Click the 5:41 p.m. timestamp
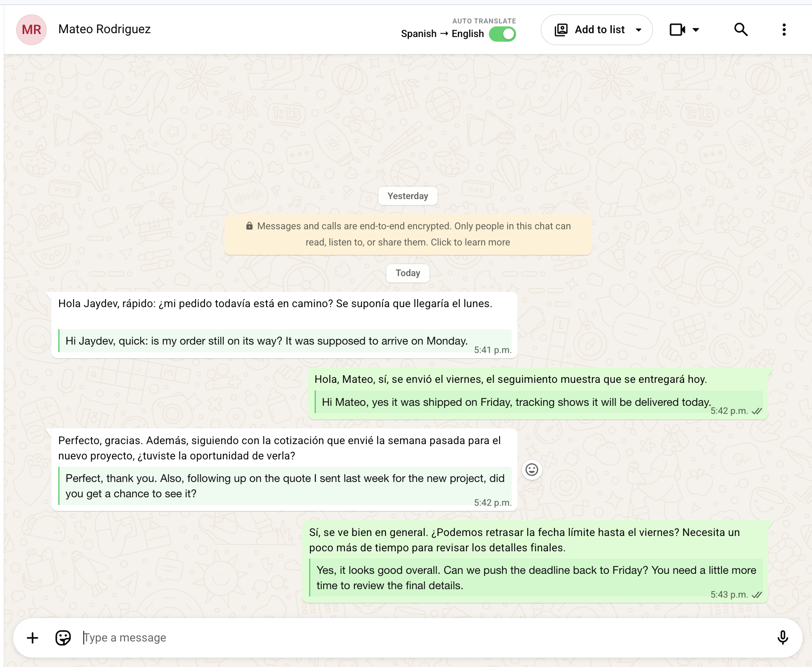 tap(493, 350)
